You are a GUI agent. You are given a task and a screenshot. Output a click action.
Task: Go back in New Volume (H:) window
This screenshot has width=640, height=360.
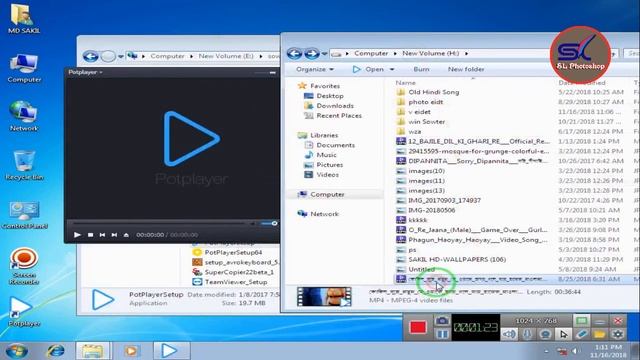294,53
